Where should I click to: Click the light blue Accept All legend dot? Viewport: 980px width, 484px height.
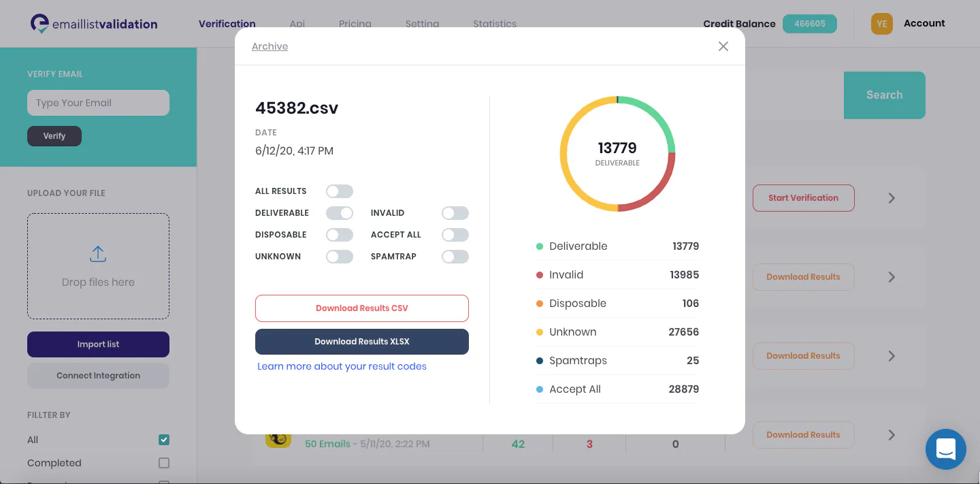[x=540, y=389]
